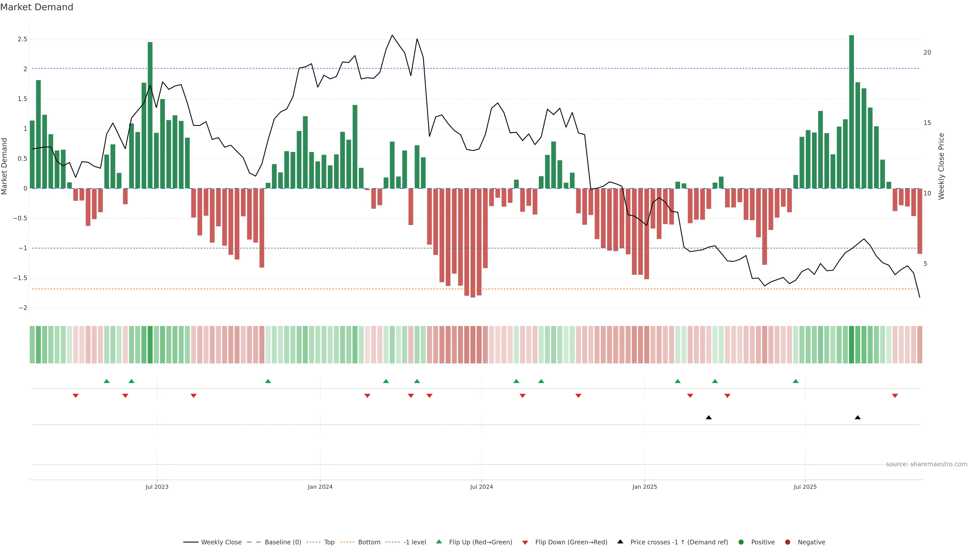Viewport: 980px width, 551px height.
Task: Click black triangle marker after Jan 2025
Action: tap(708, 418)
